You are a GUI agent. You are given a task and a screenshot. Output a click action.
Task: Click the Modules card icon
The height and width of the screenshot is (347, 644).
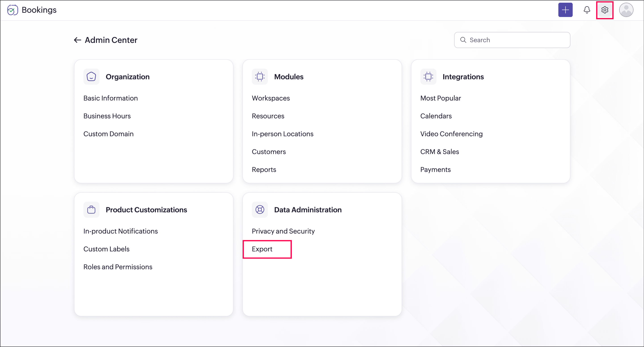coord(260,77)
